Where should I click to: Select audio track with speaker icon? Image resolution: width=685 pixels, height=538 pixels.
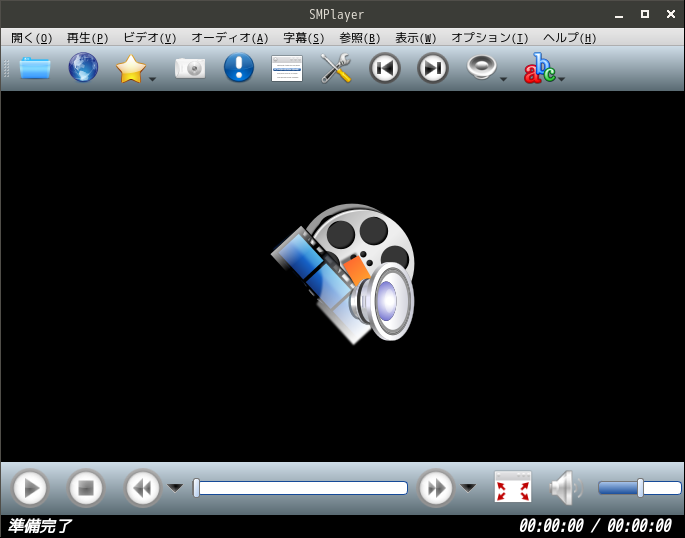[x=481, y=67]
